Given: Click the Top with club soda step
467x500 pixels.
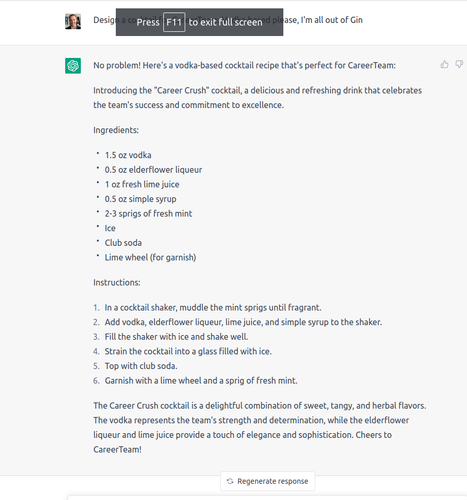Looking at the screenshot, I should 141,366.
